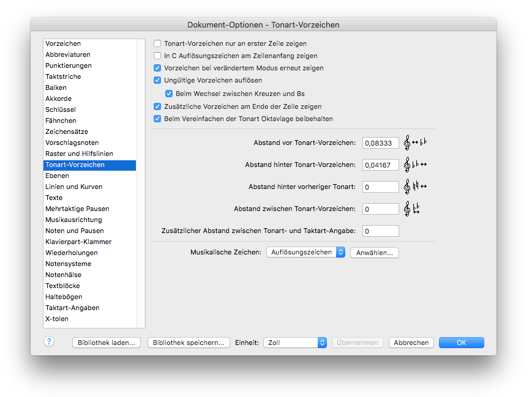Click the flats spacing icon beside Abstand zwischen Tonart-Vorzeichen
Viewport: 532px width, 397px height.
point(411,209)
